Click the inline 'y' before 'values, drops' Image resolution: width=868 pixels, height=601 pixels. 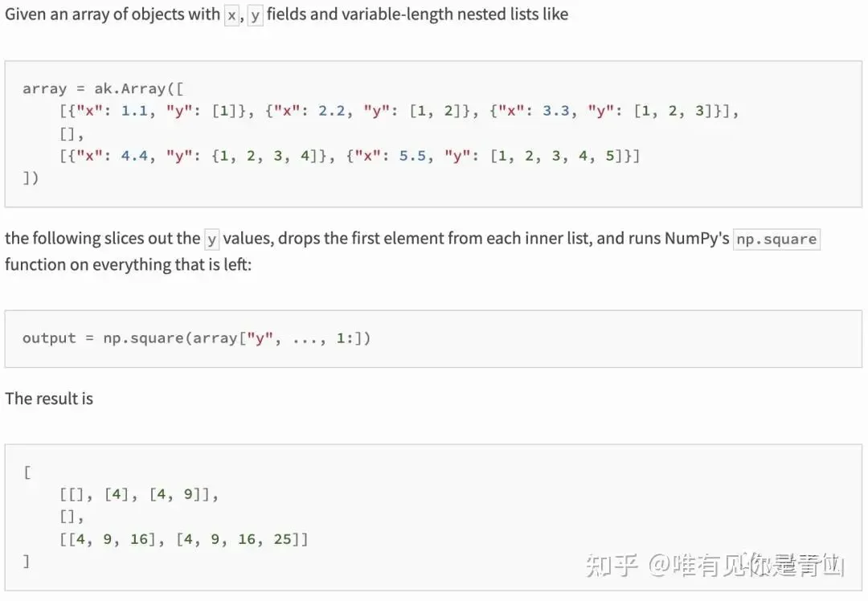[x=211, y=239]
